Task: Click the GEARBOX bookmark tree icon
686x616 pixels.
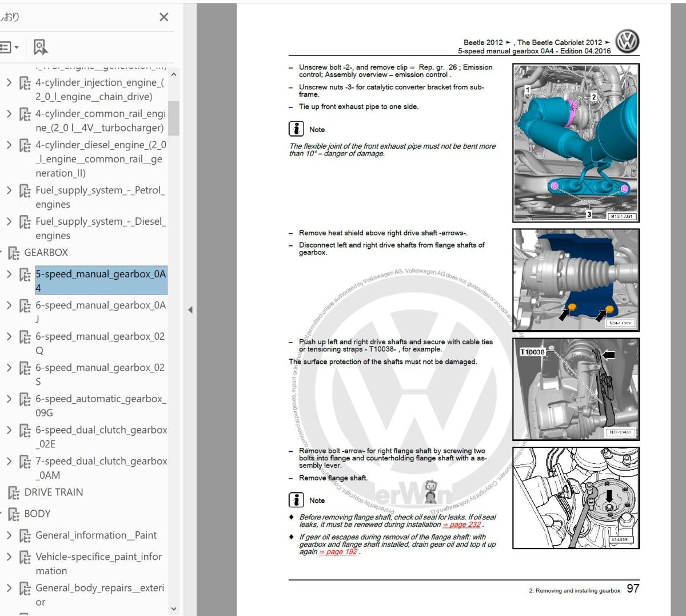Action: 14,253
